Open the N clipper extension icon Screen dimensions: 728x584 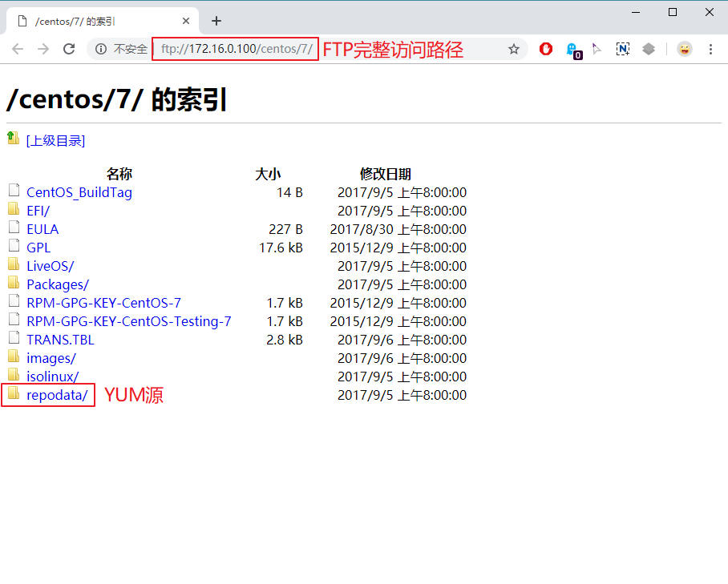[623, 49]
